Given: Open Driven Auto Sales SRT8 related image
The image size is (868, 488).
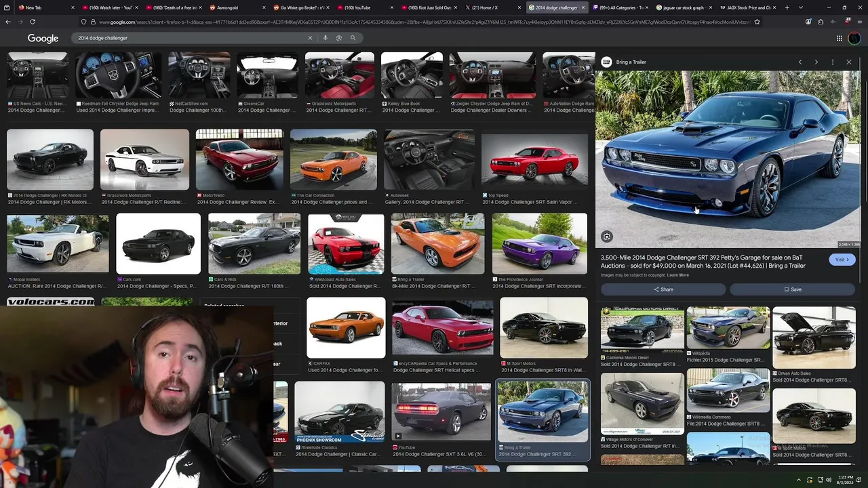Looking at the screenshot, I should point(814,338).
